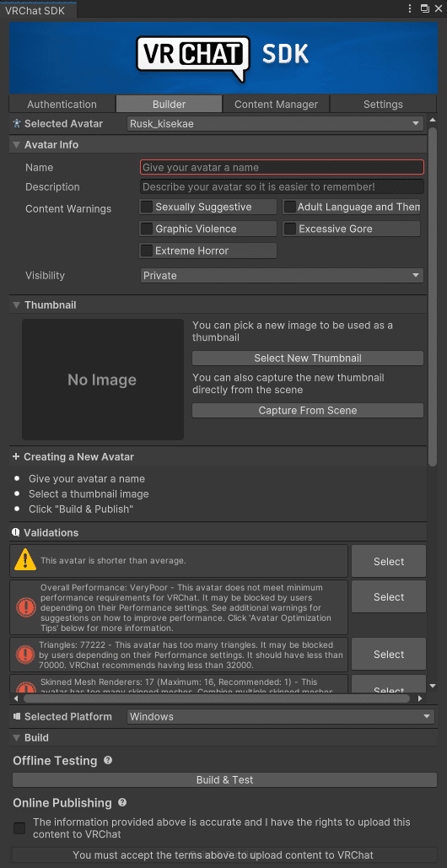This screenshot has width=447, height=868.
Task: Click 'This avatar is shorter than average.' message
Action: click(113, 561)
